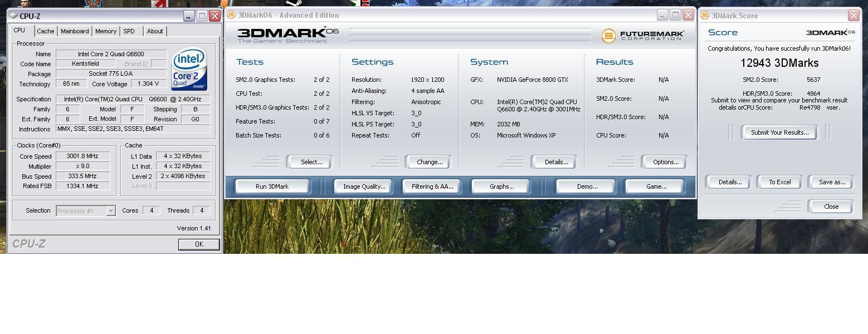Open the Mainboard tab in CPU-Z
The image size is (868, 334).
tap(75, 31)
